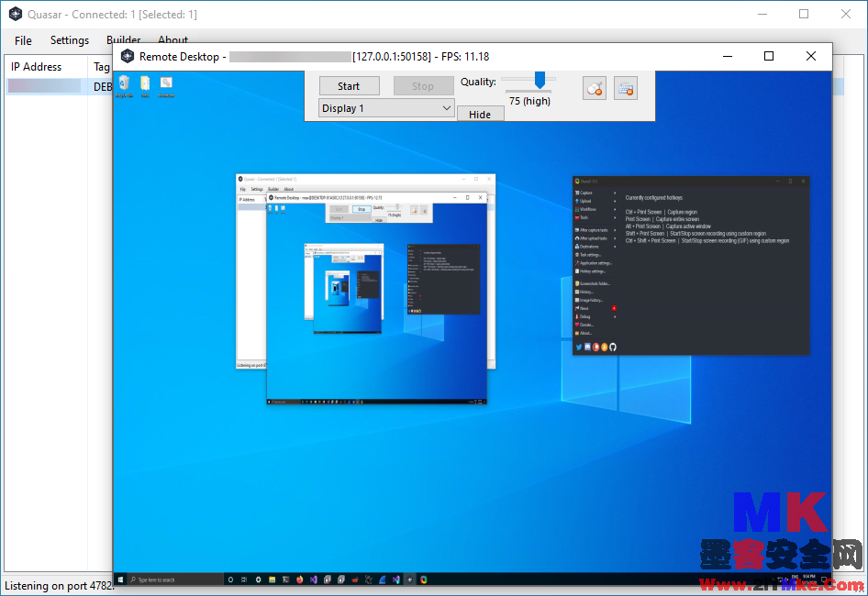Open the Settings menu in Quasar

69,40
